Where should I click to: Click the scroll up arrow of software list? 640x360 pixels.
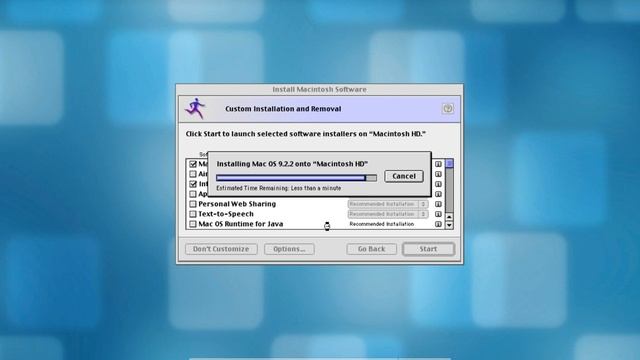[449, 217]
